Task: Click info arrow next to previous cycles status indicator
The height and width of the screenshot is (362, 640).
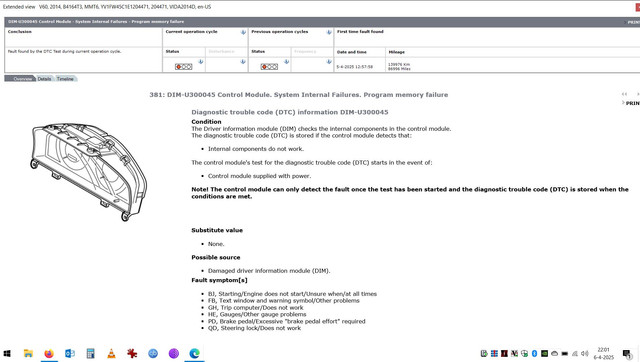Action: [x=287, y=62]
